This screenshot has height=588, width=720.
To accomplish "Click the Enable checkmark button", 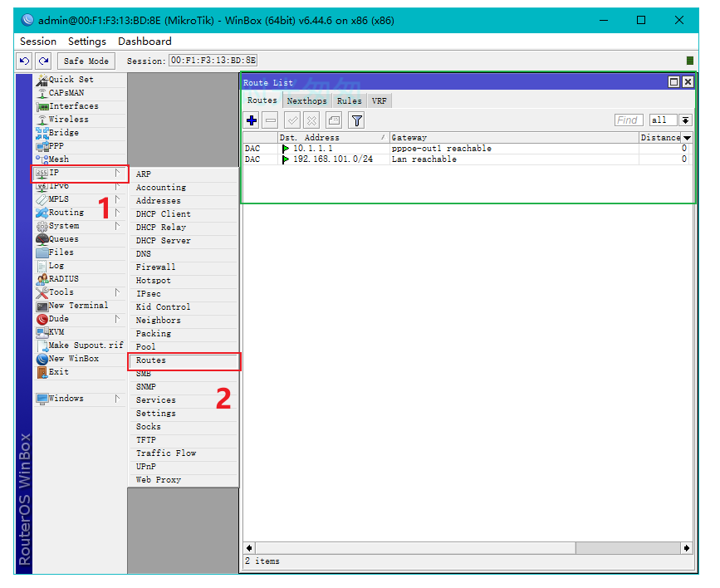I will pos(292,120).
